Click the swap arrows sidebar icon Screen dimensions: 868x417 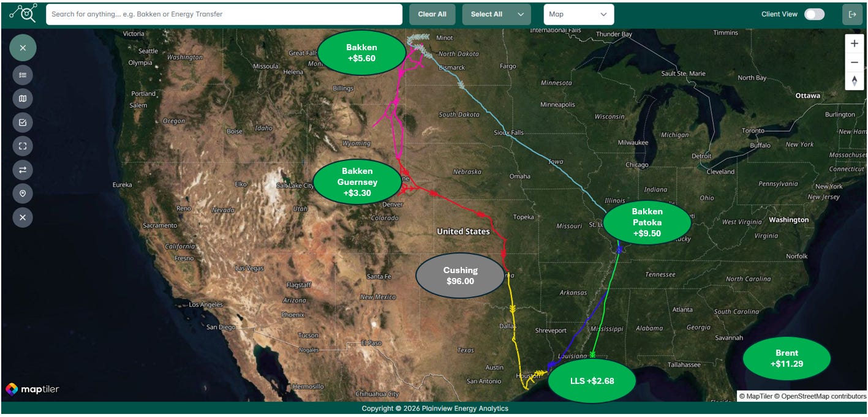(23, 170)
